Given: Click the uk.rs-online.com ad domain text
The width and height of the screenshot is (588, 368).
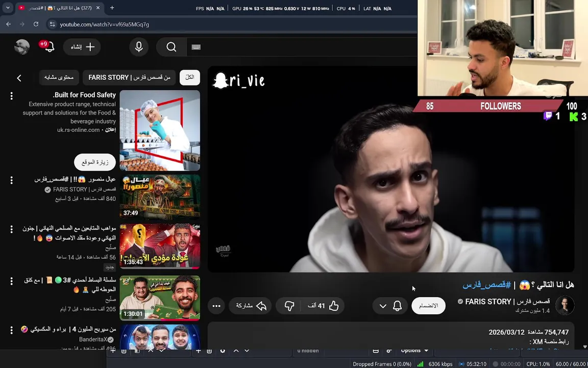Looking at the screenshot, I should coord(79,130).
